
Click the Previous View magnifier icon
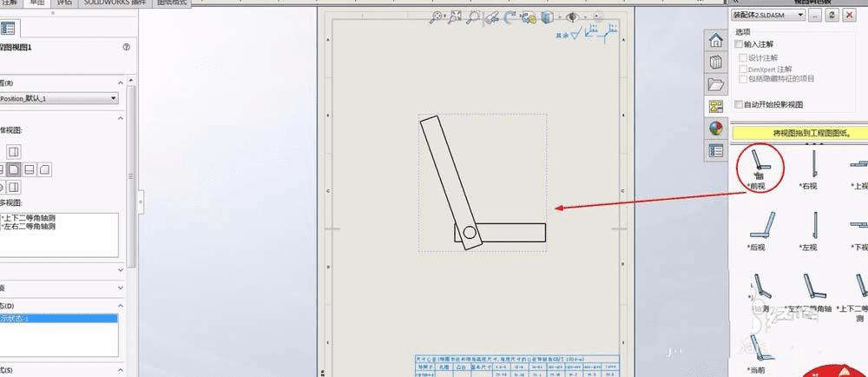click(x=472, y=17)
